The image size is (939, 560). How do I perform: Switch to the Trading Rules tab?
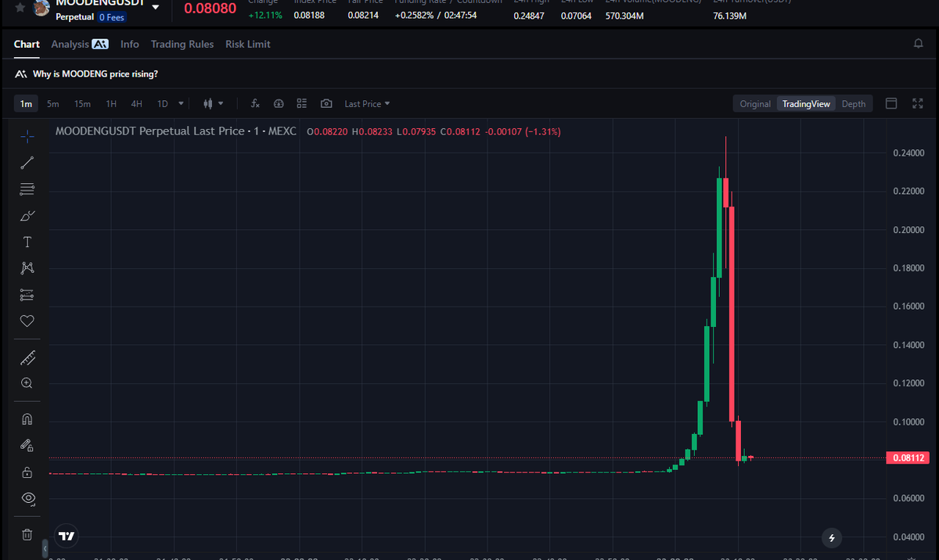coord(182,45)
